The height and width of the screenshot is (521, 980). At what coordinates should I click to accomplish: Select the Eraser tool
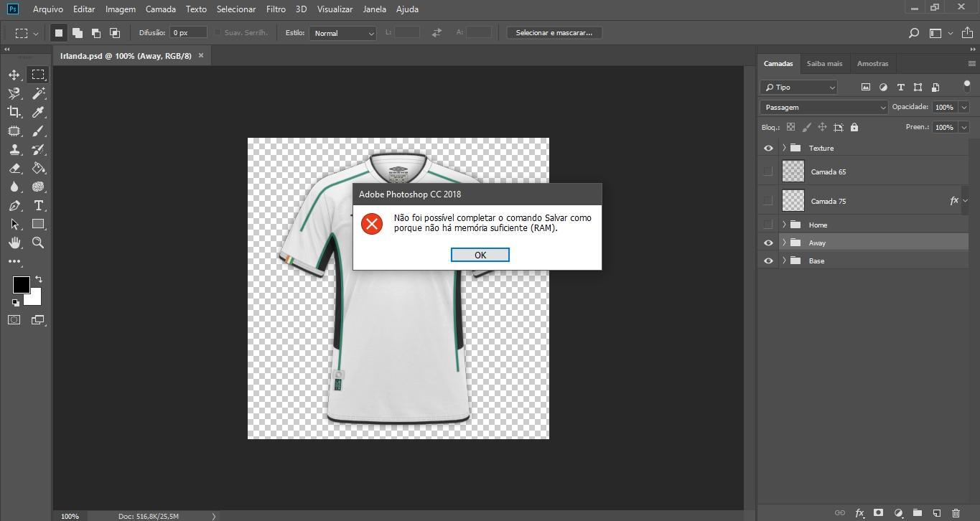tap(14, 168)
